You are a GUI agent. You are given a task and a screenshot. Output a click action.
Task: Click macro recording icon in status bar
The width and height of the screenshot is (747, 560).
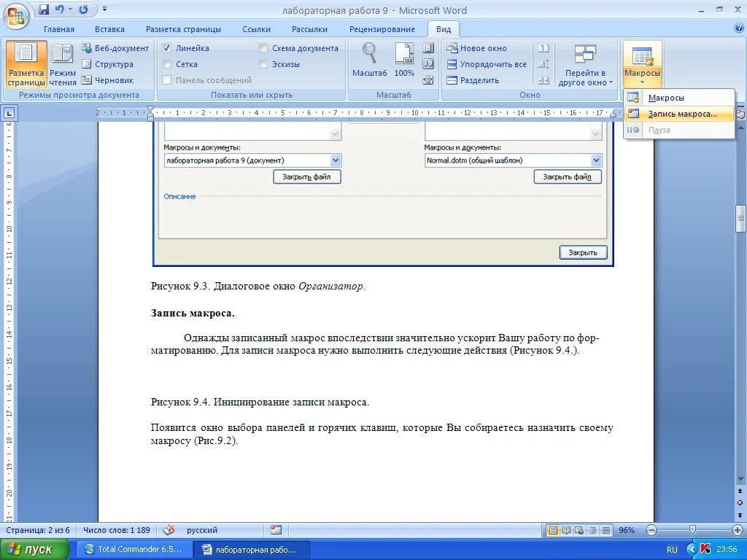276,530
